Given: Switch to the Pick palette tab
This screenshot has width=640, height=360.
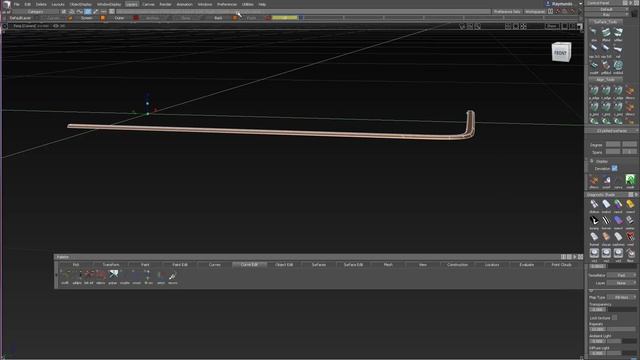Looking at the screenshot, I should pyautogui.click(x=76, y=264).
